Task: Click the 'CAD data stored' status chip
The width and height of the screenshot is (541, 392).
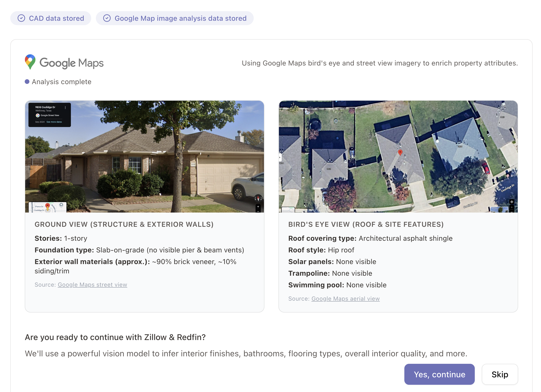Action: 51,18
